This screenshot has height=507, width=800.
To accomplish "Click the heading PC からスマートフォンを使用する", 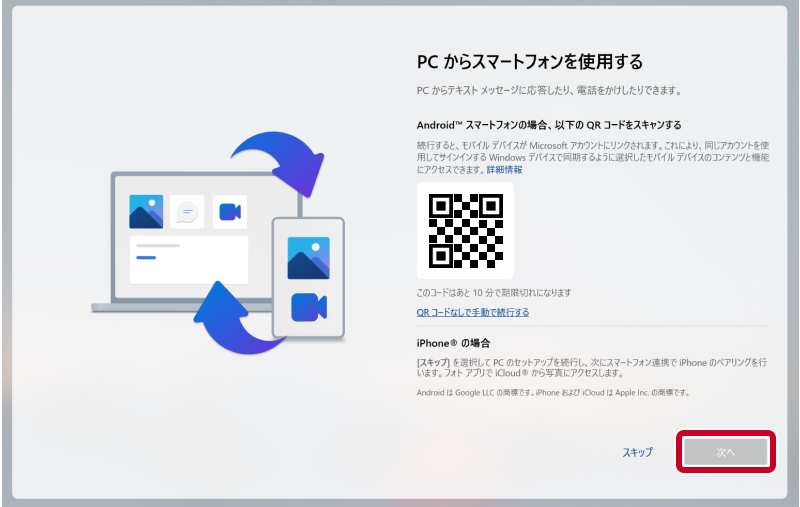I will click(530, 62).
